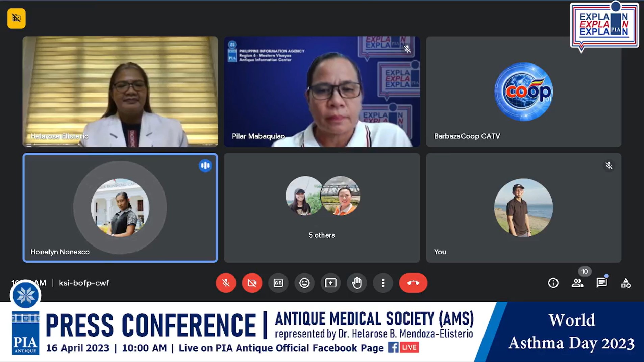Click the Explain Explain Explain PIA logo
The width and height of the screenshot is (644, 362).
(x=604, y=26)
